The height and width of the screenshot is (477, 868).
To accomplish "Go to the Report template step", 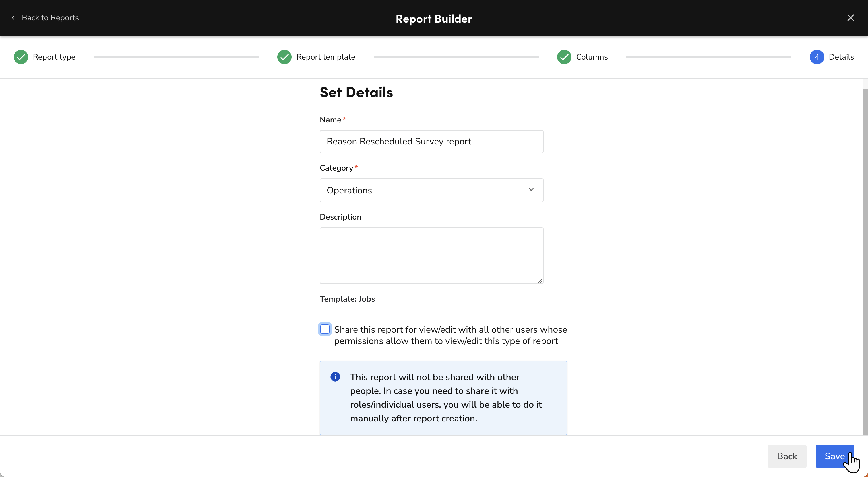I will pyautogui.click(x=325, y=57).
